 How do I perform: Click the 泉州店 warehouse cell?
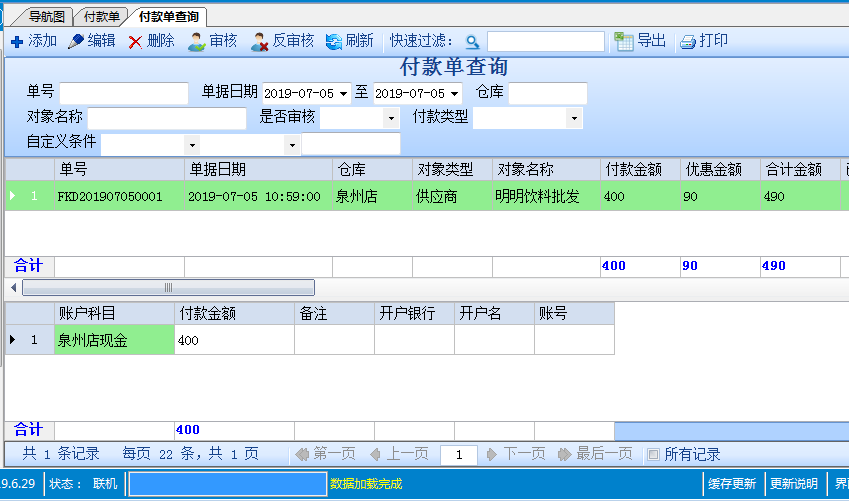[373, 196]
